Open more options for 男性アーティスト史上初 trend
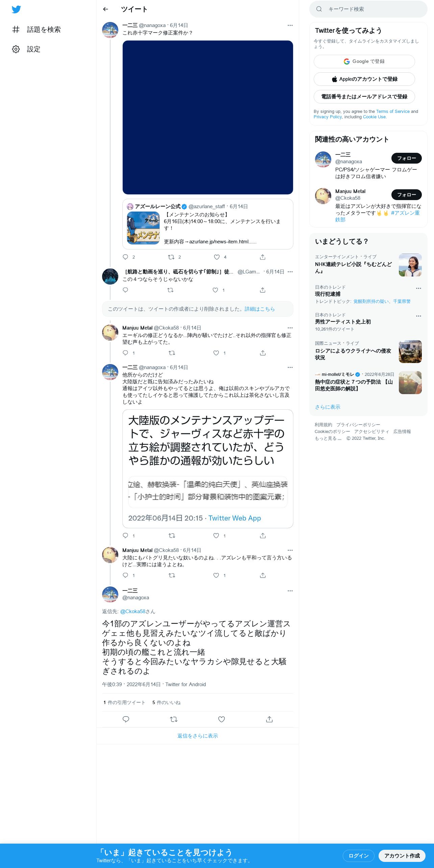This screenshot has width=434, height=868. [x=418, y=316]
